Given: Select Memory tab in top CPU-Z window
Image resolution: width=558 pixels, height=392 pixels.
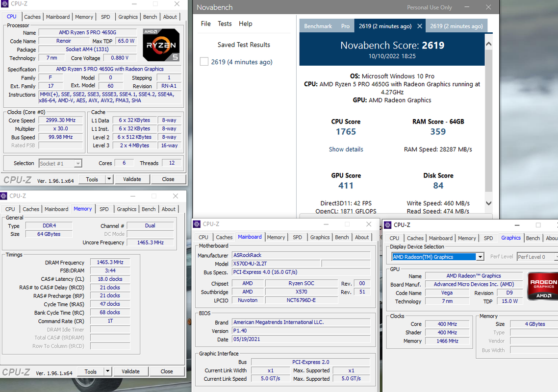Looking at the screenshot, I should [84, 17].
